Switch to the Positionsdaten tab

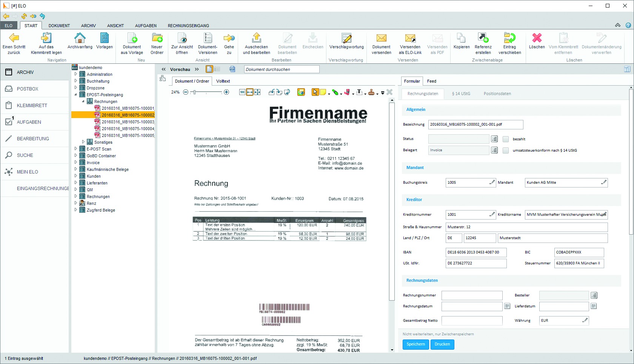pos(497,94)
